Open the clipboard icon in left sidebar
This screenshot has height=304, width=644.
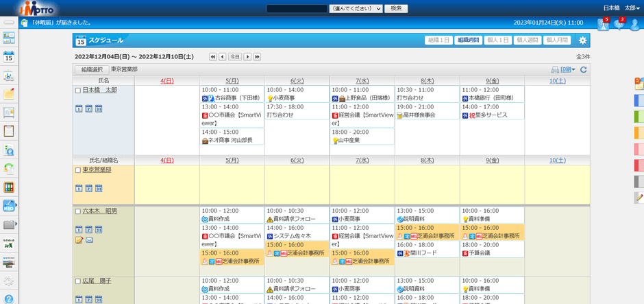pos(9,131)
